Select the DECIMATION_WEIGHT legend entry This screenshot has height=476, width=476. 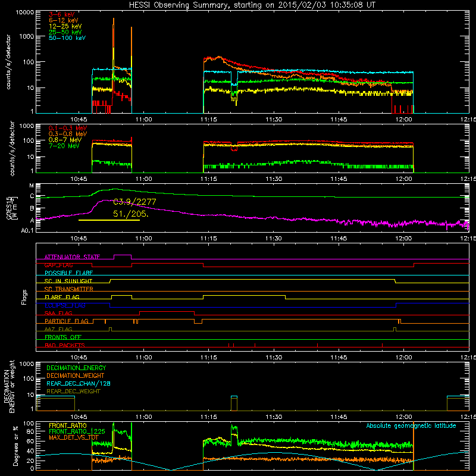pyautogui.click(x=76, y=375)
